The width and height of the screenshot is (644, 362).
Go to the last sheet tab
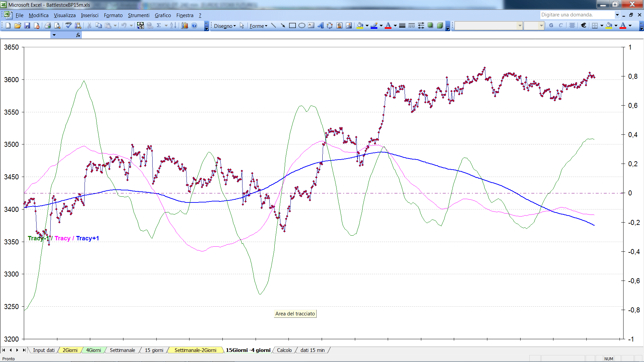[24, 350]
